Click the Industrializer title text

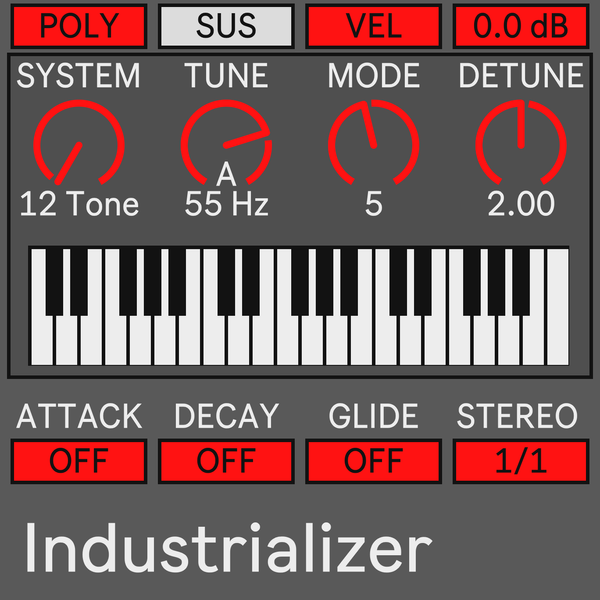[x=228, y=548]
